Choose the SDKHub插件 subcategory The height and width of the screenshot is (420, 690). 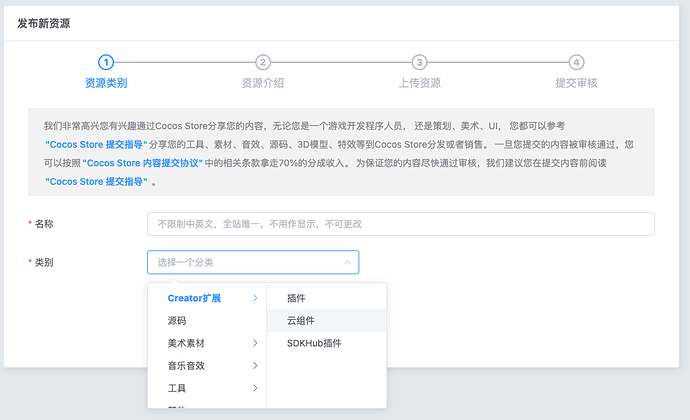tap(327, 343)
